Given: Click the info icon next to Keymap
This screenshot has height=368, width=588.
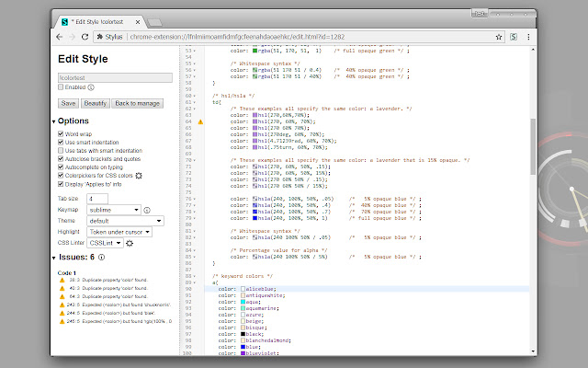Looking at the screenshot, I should 147,210.
